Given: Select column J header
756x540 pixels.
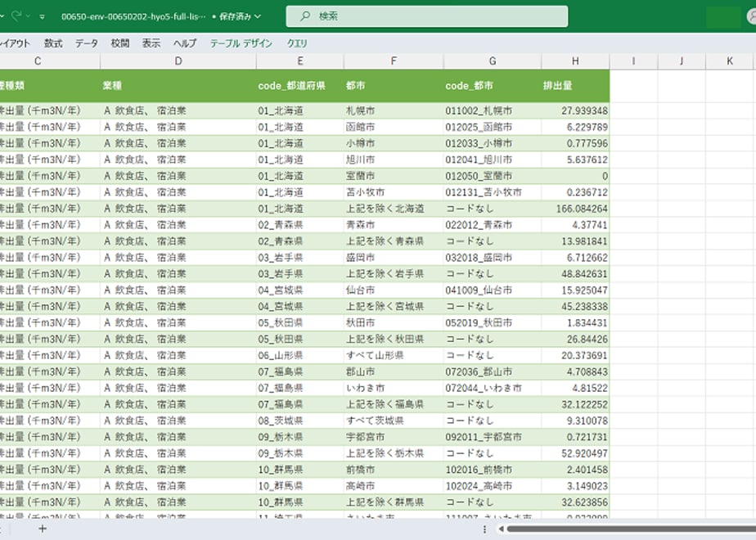Looking at the screenshot, I should pos(682,61).
